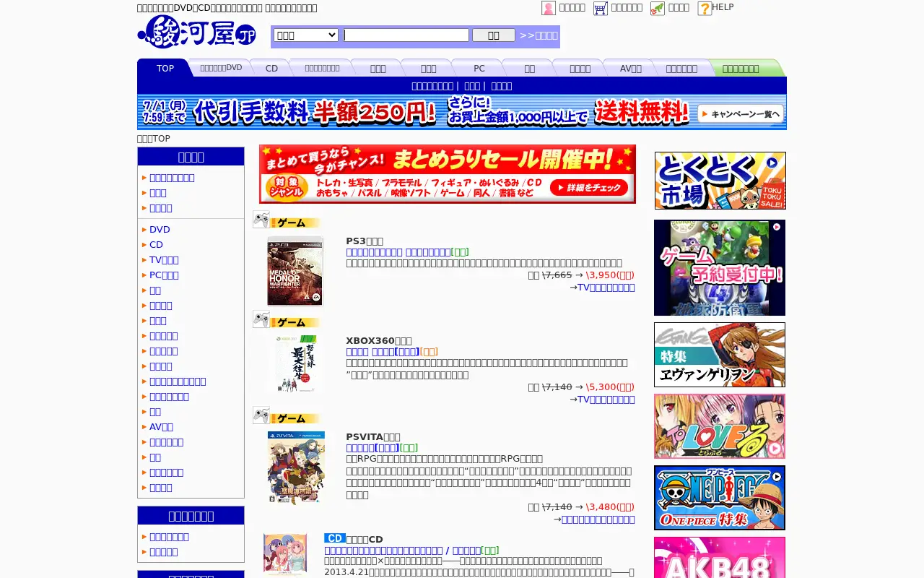
Task: Click the game controller icon above PSVITA item
Action: pos(261,415)
